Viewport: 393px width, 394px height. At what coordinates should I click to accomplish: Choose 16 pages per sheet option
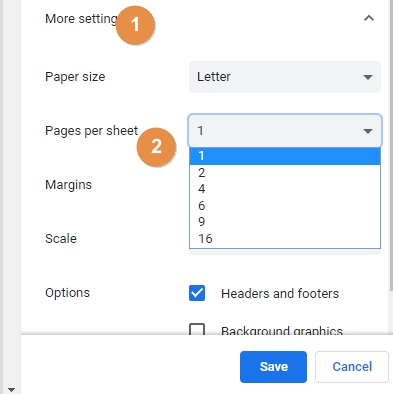point(285,239)
